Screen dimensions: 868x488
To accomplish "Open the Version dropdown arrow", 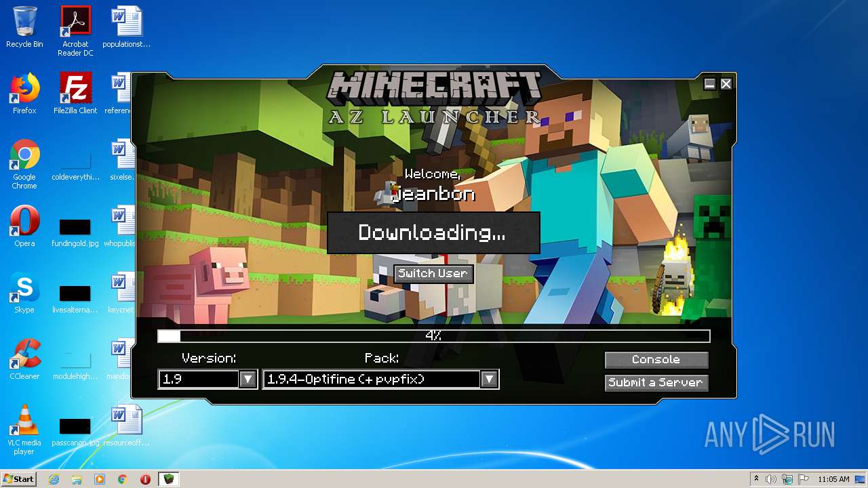I will [x=248, y=379].
